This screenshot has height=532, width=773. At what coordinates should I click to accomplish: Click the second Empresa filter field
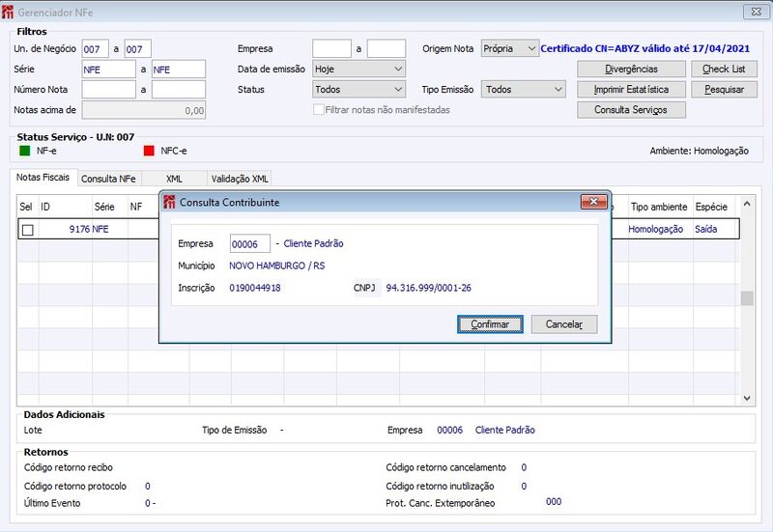[386, 49]
